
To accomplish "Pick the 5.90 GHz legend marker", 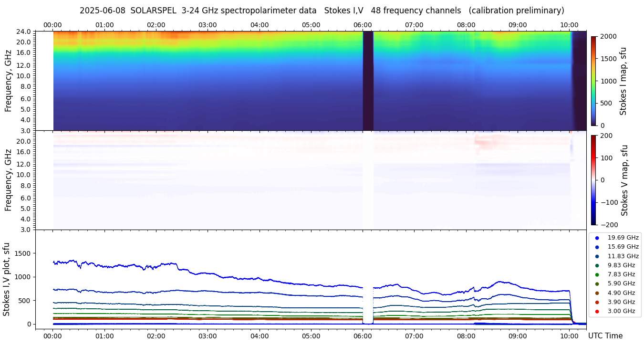I will [x=597, y=284].
